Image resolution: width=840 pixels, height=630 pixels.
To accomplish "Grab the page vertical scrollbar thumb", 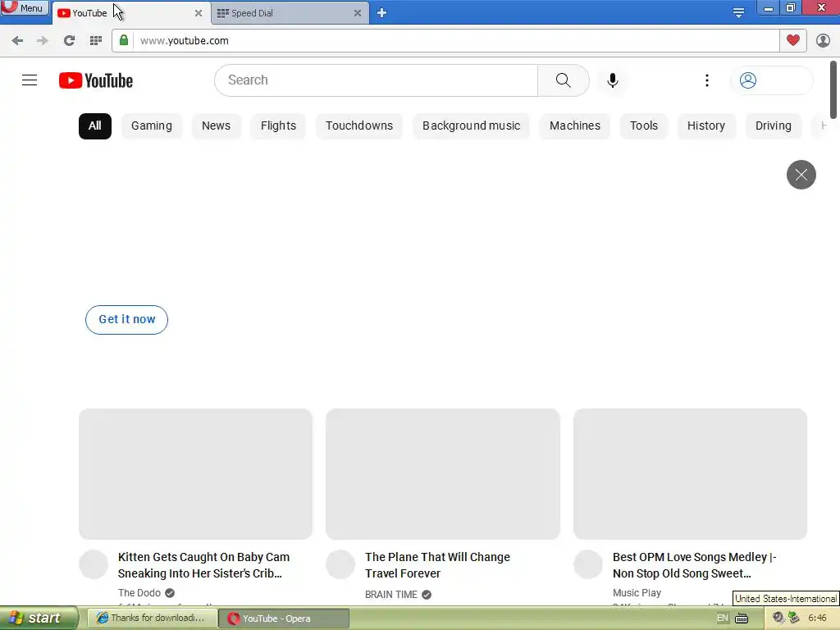I will [833, 89].
